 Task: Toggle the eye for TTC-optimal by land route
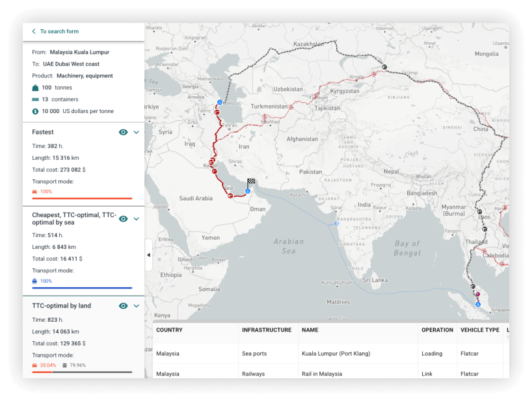click(123, 305)
